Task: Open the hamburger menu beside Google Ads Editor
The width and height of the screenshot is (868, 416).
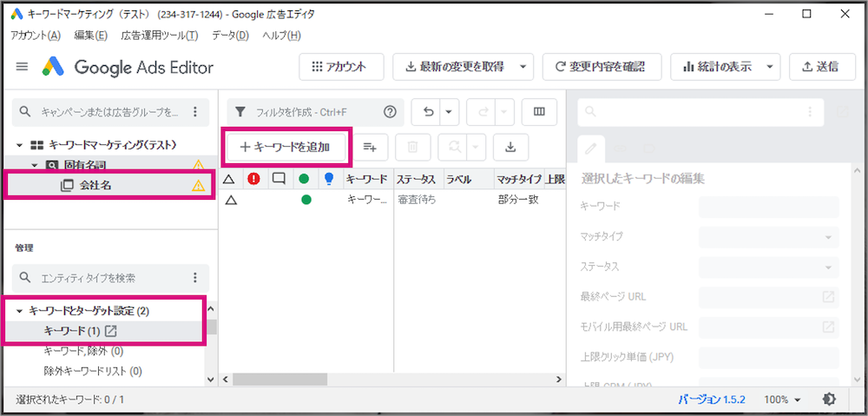Action: coord(22,67)
